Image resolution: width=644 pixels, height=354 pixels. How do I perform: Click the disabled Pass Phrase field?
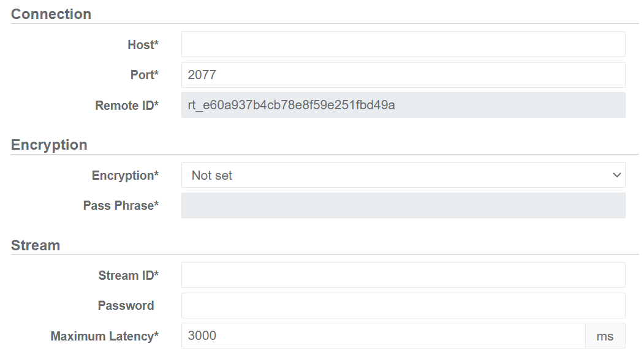pos(403,206)
